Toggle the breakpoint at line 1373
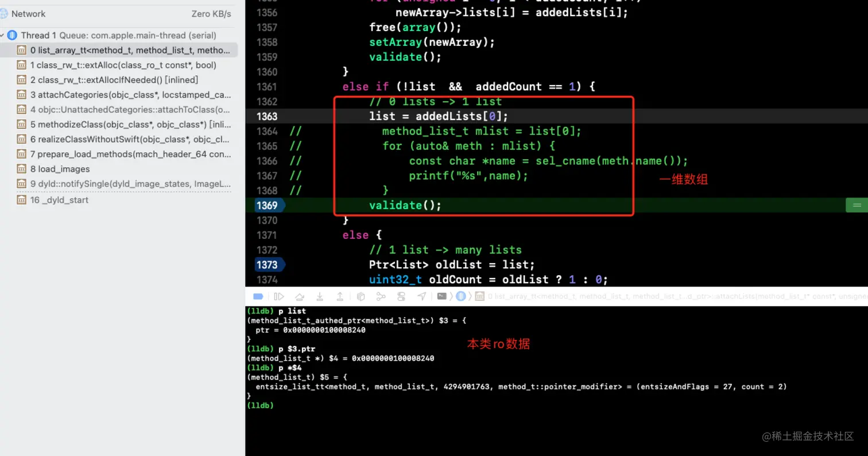The height and width of the screenshot is (456, 868). pyautogui.click(x=269, y=265)
